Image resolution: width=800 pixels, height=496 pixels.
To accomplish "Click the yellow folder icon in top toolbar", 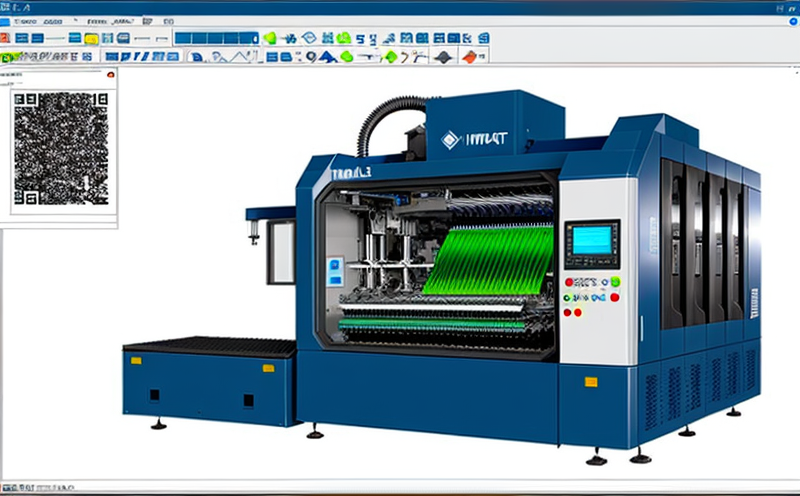I will (x=91, y=38).
